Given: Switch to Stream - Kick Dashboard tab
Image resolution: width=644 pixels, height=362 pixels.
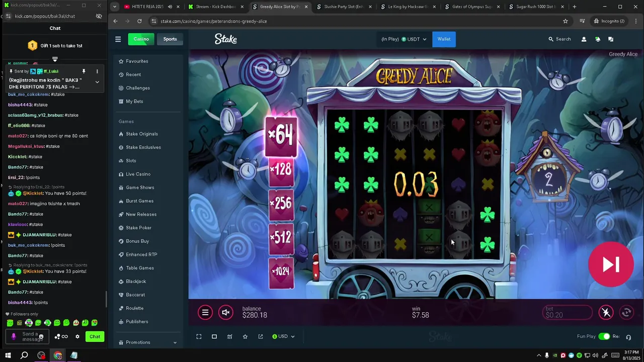Looking at the screenshot, I should coord(216,7).
